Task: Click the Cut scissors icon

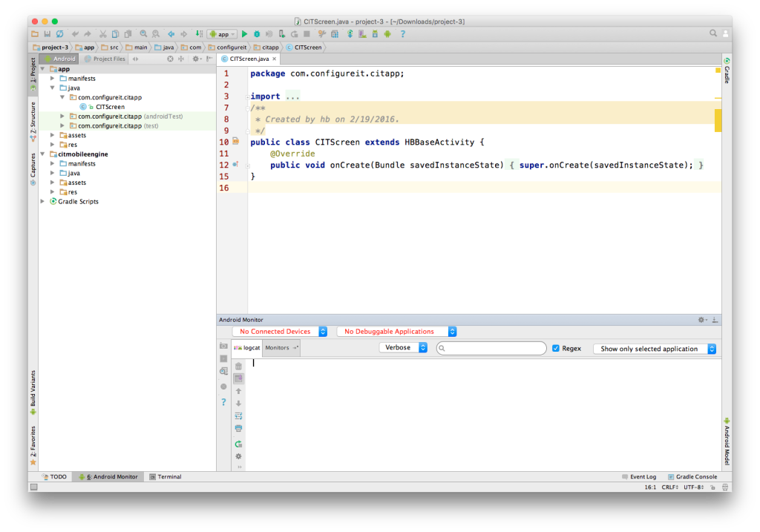Action: pyautogui.click(x=103, y=34)
